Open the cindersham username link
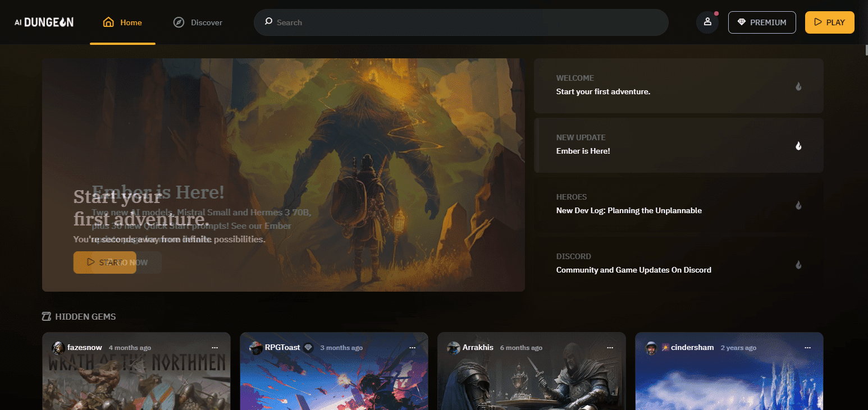The height and width of the screenshot is (410, 868). point(692,348)
